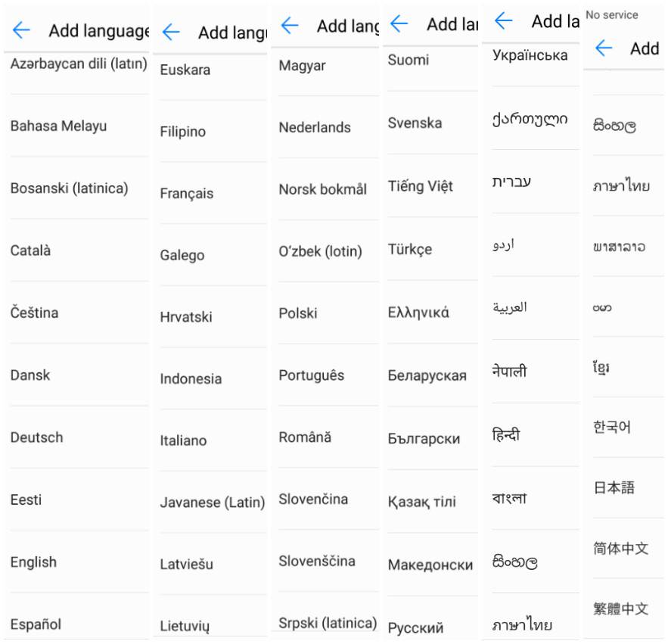Image resolution: width=668 pixels, height=644 pixels.
Task: Tap back arrow above the Українська list
Action: 503,21
